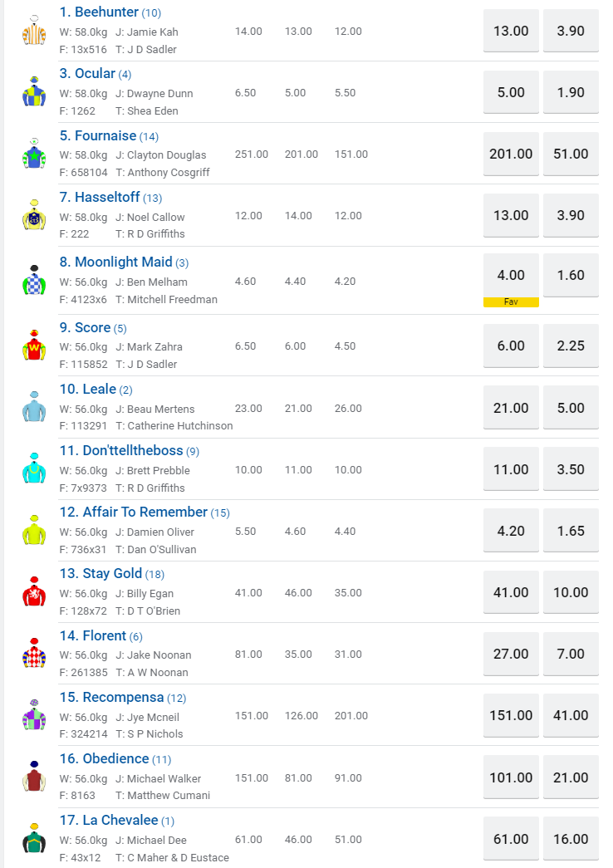Click Florent's red and white diamond silks icon
Image resolution: width=613 pixels, height=868 pixels.
pyautogui.click(x=34, y=654)
